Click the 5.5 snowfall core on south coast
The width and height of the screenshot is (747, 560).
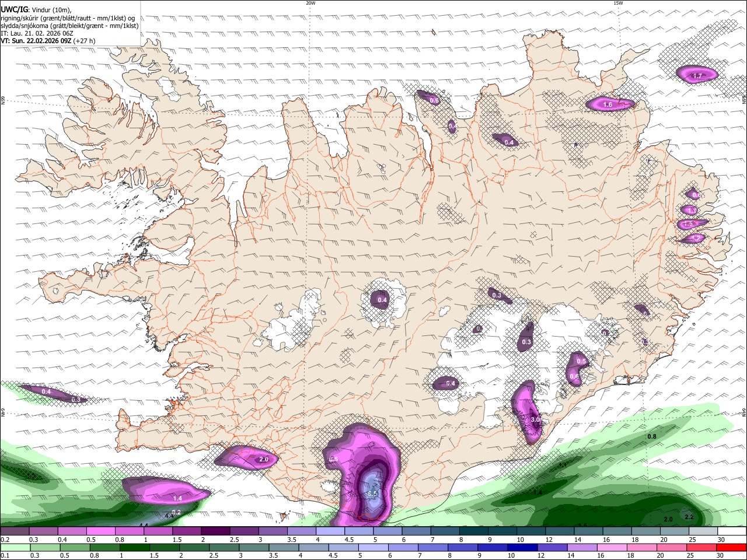(x=372, y=494)
